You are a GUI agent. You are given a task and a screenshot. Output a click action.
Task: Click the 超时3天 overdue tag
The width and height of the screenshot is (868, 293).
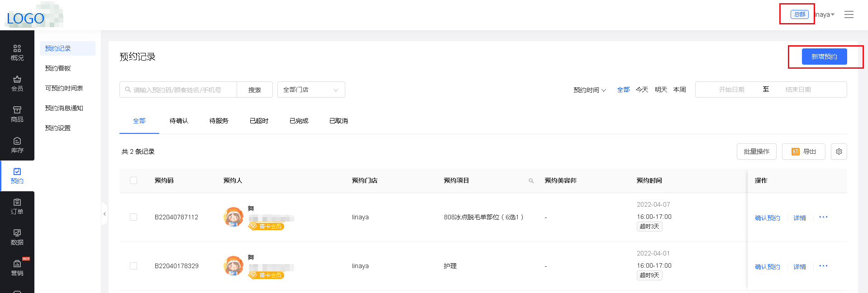[x=649, y=227]
